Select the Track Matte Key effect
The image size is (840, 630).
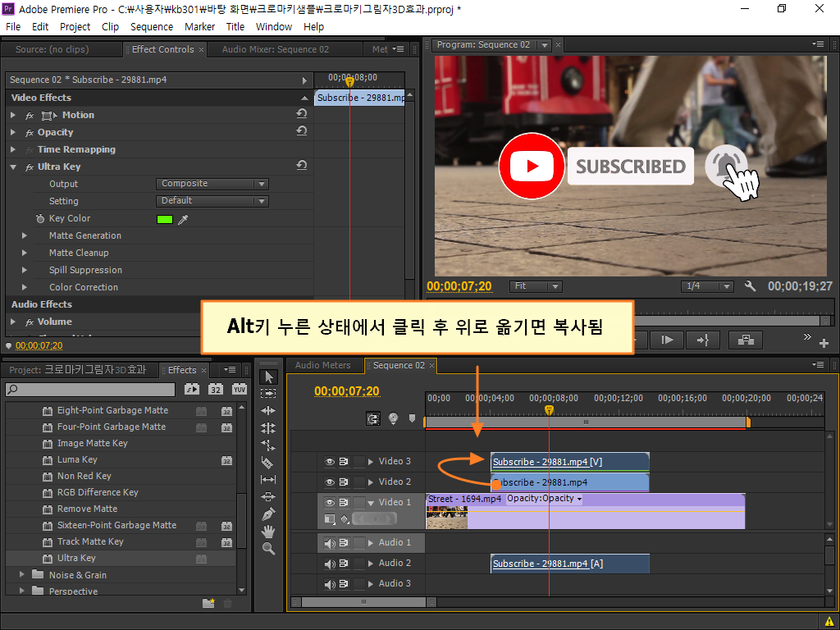(90, 541)
